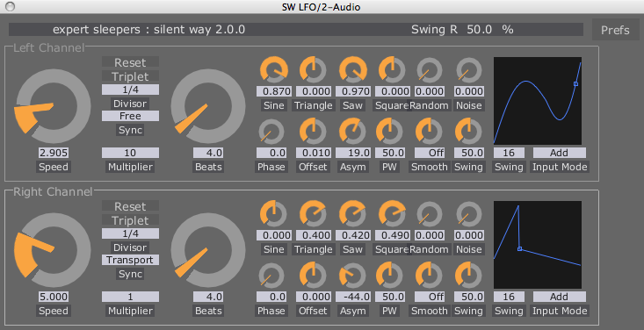Viewport: 644px width, 330px height.
Task: Open Right Channel Divisor value 1/4
Action: click(x=130, y=233)
